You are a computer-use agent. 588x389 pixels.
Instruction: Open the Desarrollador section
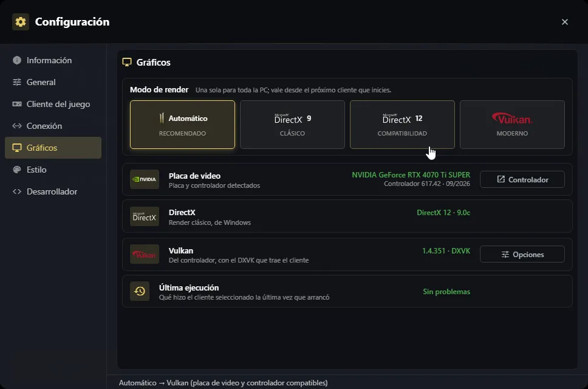pyautogui.click(x=53, y=191)
